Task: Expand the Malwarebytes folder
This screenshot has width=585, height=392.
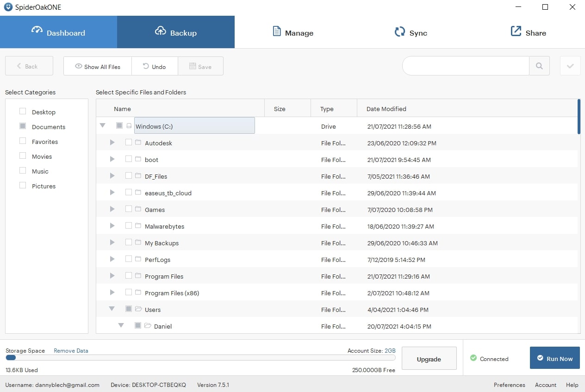Action: click(x=112, y=226)
